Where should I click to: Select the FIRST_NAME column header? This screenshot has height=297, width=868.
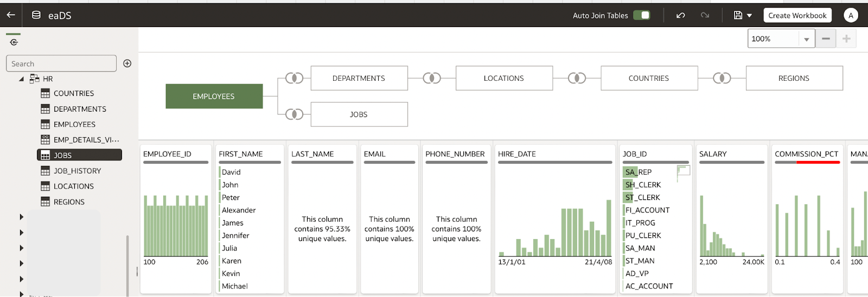pyautogui.click(x=241, y=154)
